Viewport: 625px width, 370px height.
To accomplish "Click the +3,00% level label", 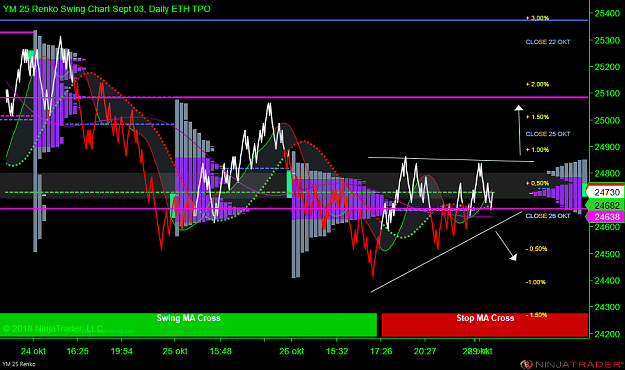I will (x=537, y=18).
